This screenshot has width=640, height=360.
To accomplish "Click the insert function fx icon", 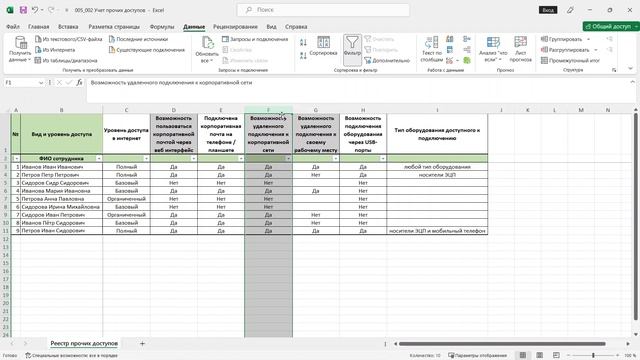I will 79,82.
